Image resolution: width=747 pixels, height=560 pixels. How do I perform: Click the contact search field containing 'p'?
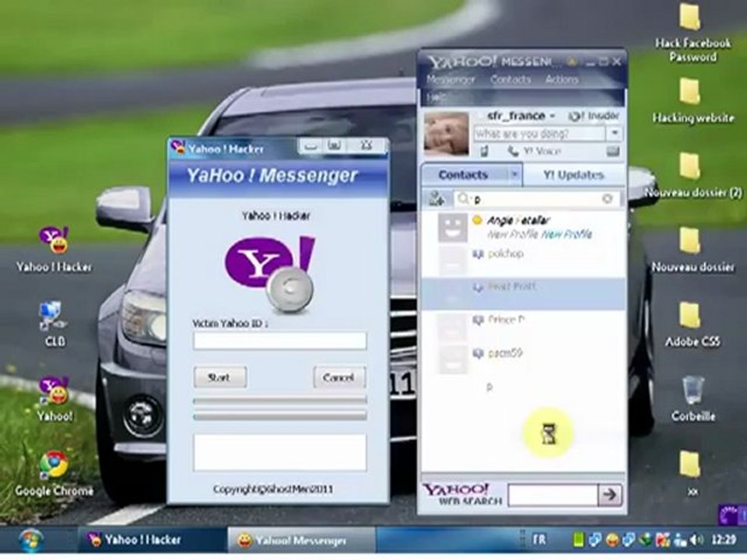pyautogui.click(x=537, y=199)
